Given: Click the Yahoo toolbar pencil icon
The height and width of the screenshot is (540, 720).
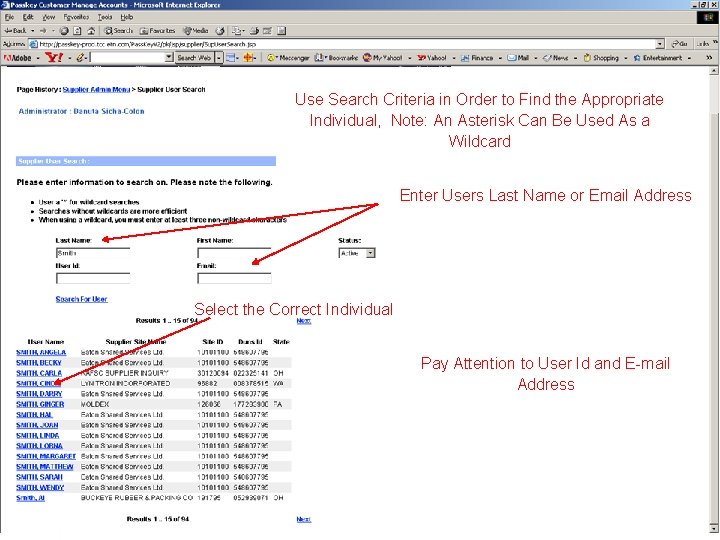Looking at the screenshot, I should tap(80, 58).
